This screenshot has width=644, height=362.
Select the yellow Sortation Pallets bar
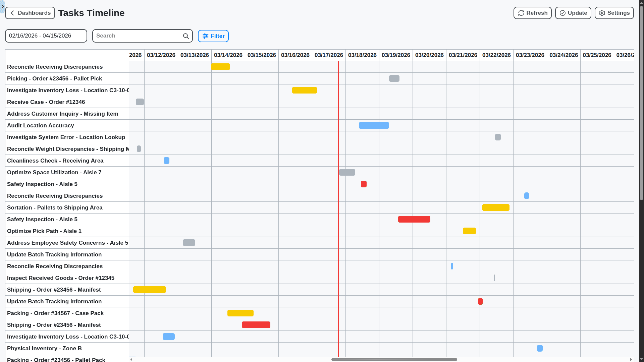[x=496, y=207]
